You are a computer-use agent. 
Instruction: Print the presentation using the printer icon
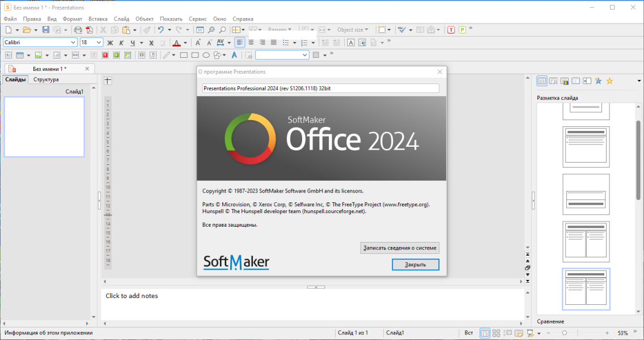pos(78,29)
